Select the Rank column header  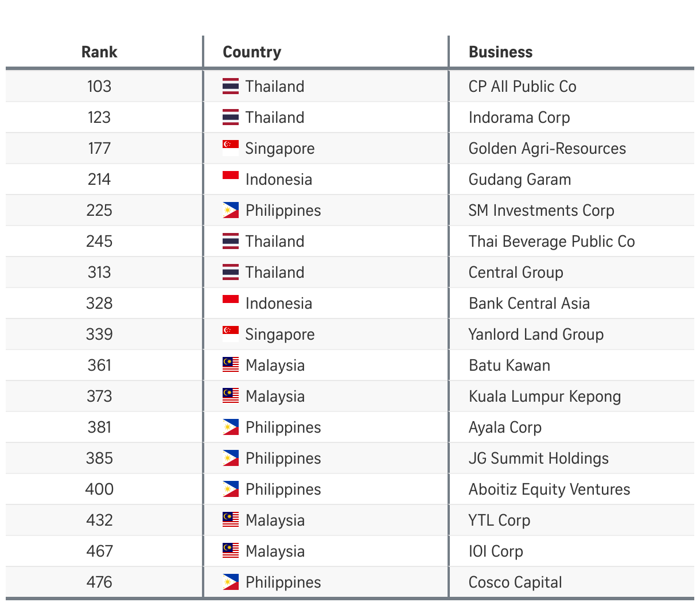(x=99, y=52)
